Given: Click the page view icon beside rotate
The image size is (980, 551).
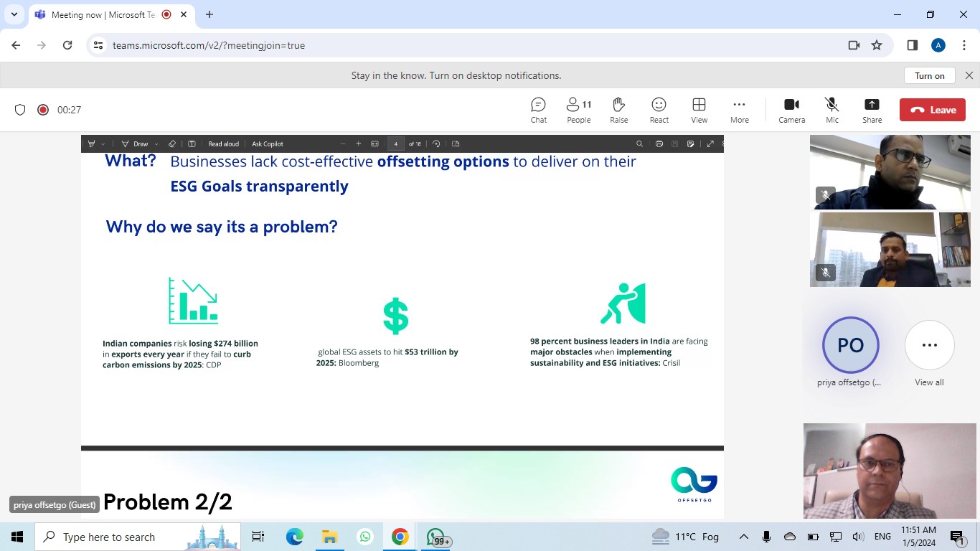Looking at the screenshot, I should pyautogui.click(x=456, y=143).
